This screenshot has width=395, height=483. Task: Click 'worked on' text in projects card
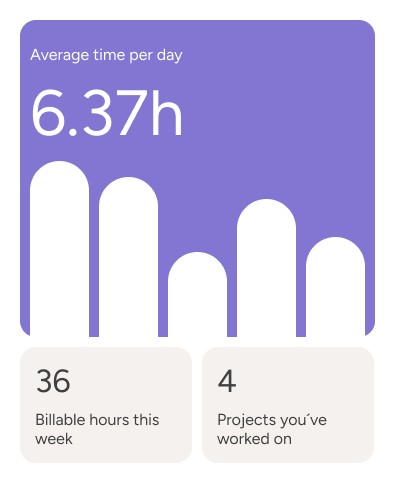click(254, 439)
